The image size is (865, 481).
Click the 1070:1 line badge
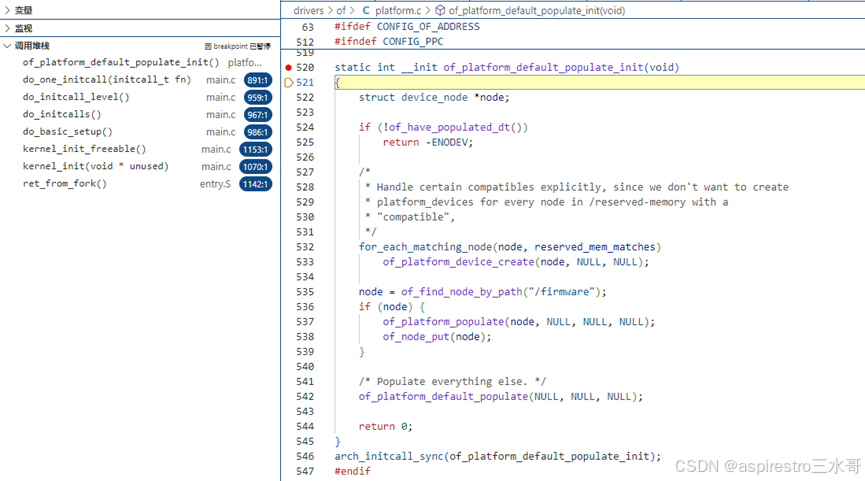click(x=255, y=167)
